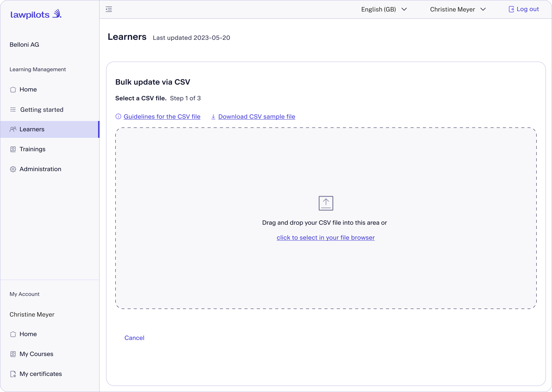Viewport: 552px width, 392px height.
Task: Click Belloni AG company name
Action: [x=24, y=45]
